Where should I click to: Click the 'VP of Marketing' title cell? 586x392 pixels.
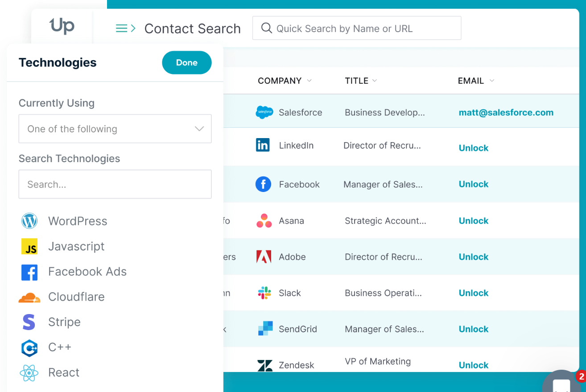click(x=378, y=361)
